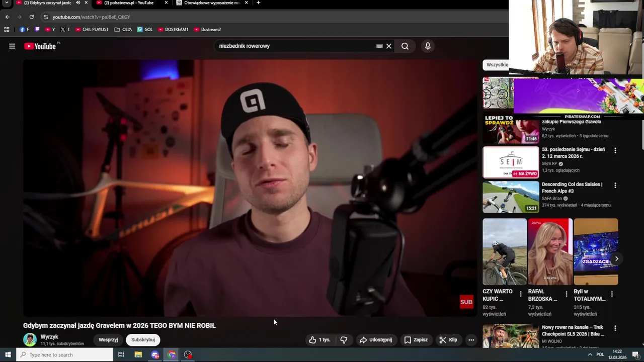Open the YouTube hamburger guide menu
Screen dimensions: 644x362
(12, 46)
